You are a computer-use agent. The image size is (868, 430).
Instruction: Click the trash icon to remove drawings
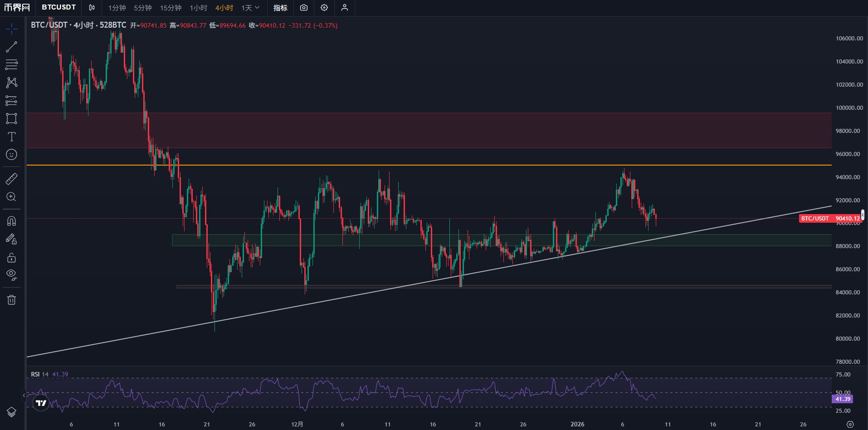point(11,300)
